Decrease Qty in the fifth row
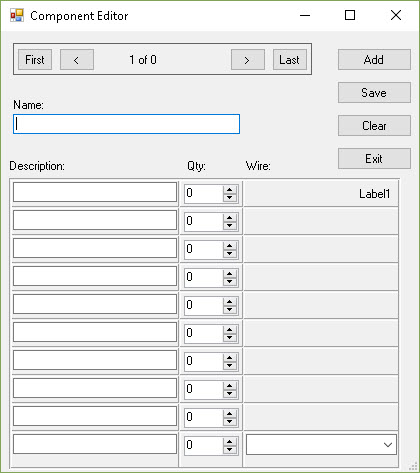This screenshot has height=473, width=420. [229, 309]
